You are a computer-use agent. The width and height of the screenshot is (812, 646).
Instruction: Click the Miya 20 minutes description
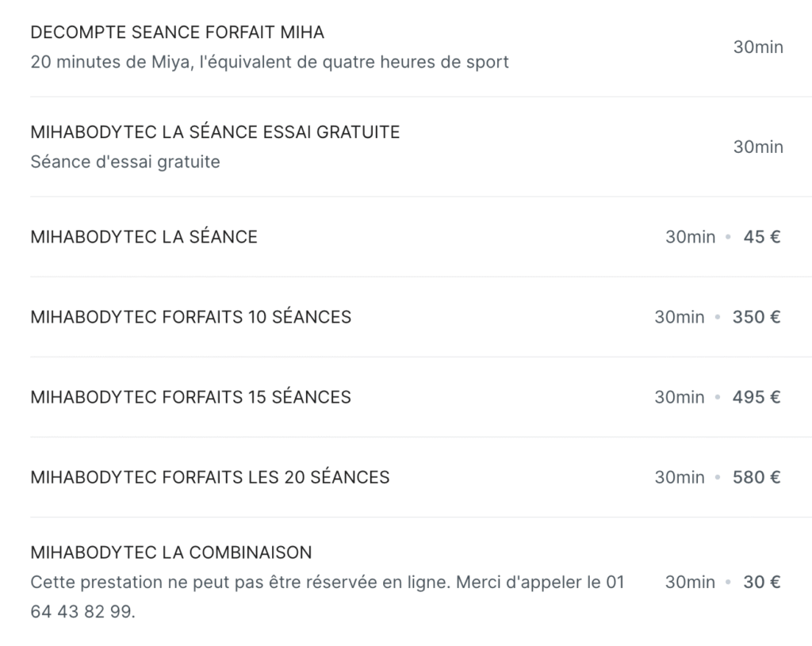click(x=270, y=62)
